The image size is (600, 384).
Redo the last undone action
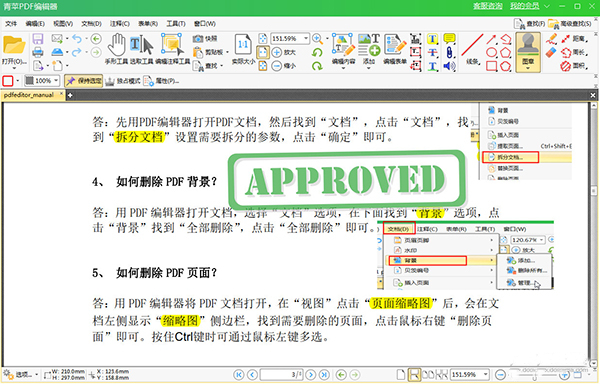[x=77, y=52]
